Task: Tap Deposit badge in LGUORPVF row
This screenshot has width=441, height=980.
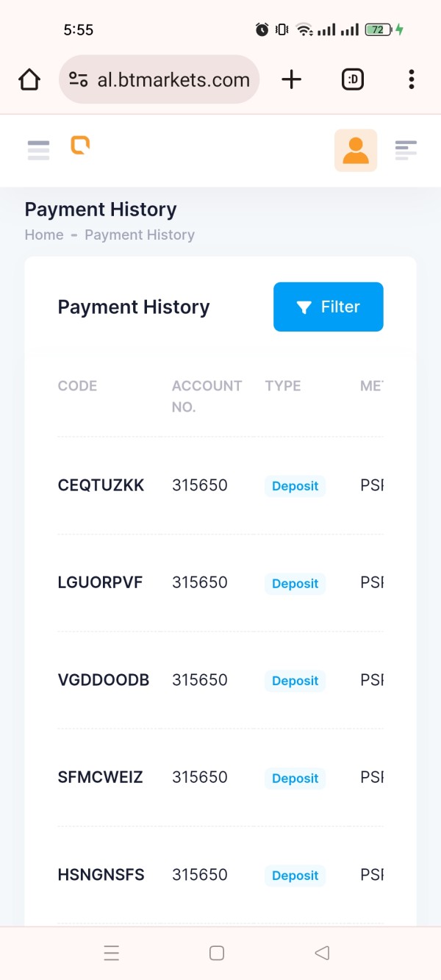Action: point(295,584)
